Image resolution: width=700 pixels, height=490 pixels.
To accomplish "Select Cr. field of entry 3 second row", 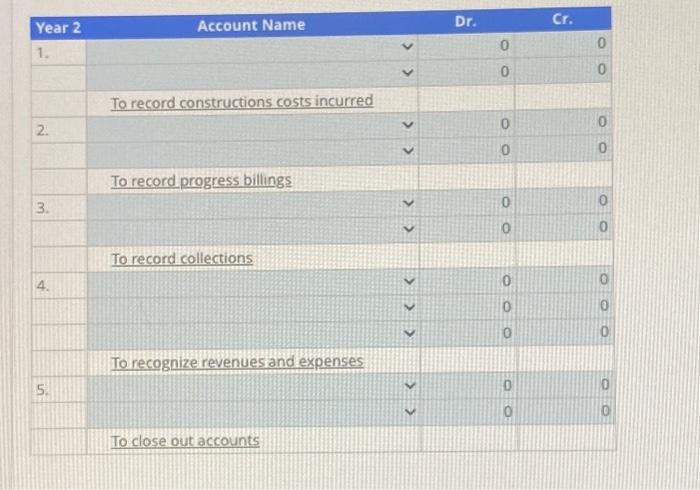I will [x=564, y=227].
